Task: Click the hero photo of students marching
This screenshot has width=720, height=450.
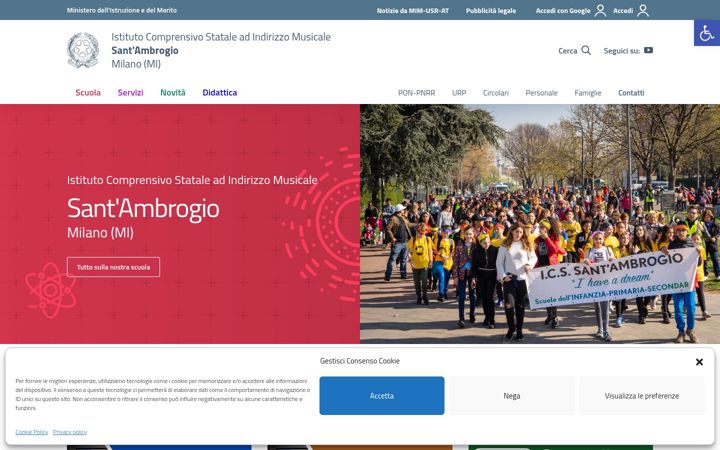Action: coord(540,224)
